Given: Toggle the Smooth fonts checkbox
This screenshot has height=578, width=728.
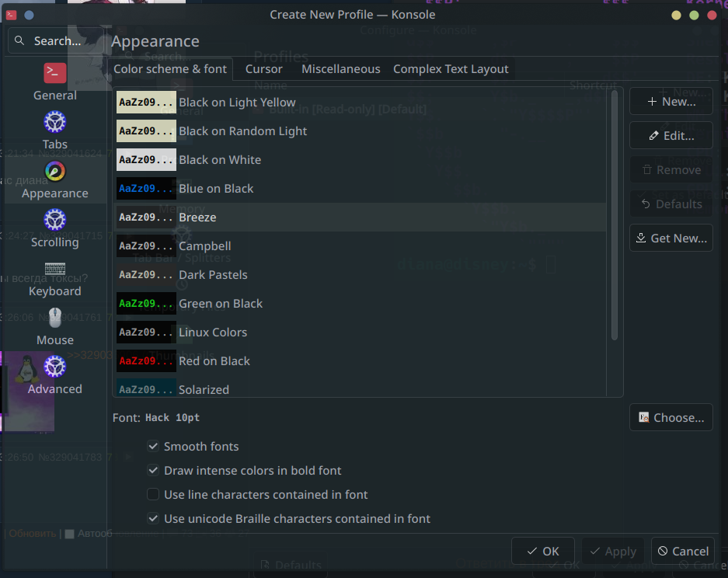Looking at the screenshot, I should pyautogui.click(x=153, y=447).
